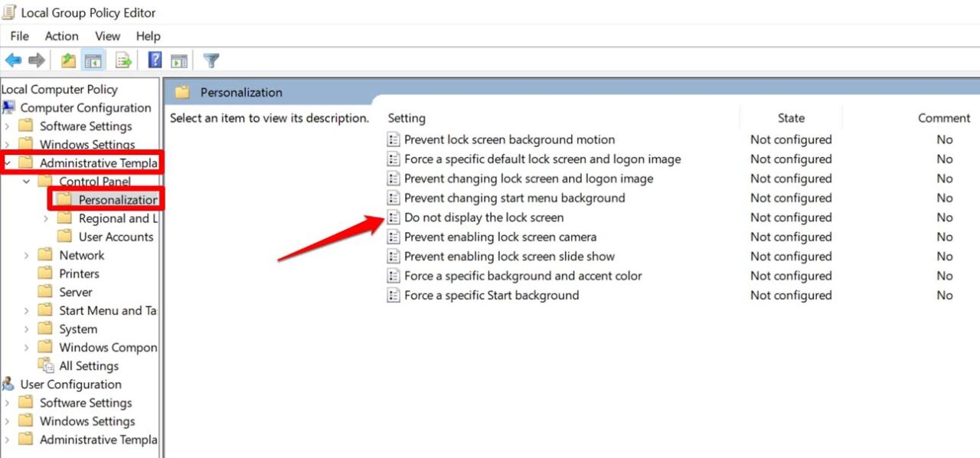Select 'Prevent changing start menu background' setting

pos(514,198)
